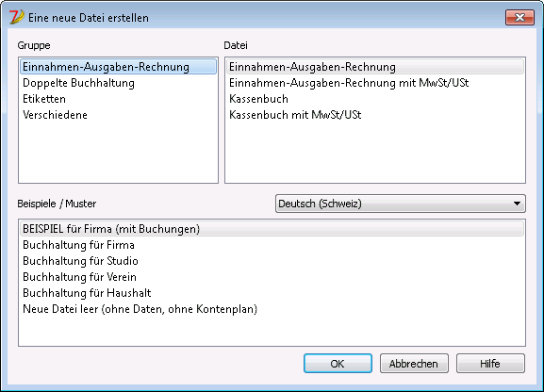Select Einnahmen-Ausgaben-Rechnung in the Gruppe list
The width and height of the screenshot is (544, 392).
[x=118, y=67]
